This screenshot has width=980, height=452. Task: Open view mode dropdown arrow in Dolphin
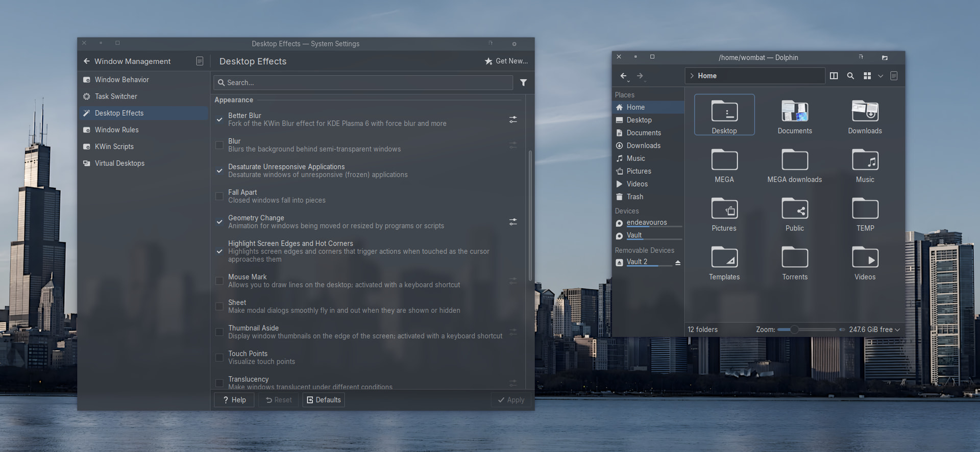880,76
